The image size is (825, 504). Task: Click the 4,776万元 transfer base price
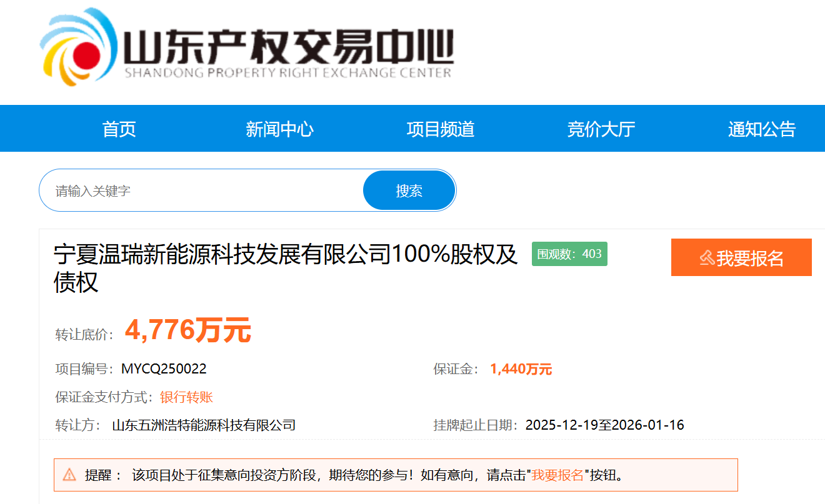click(x=187, y=330)
